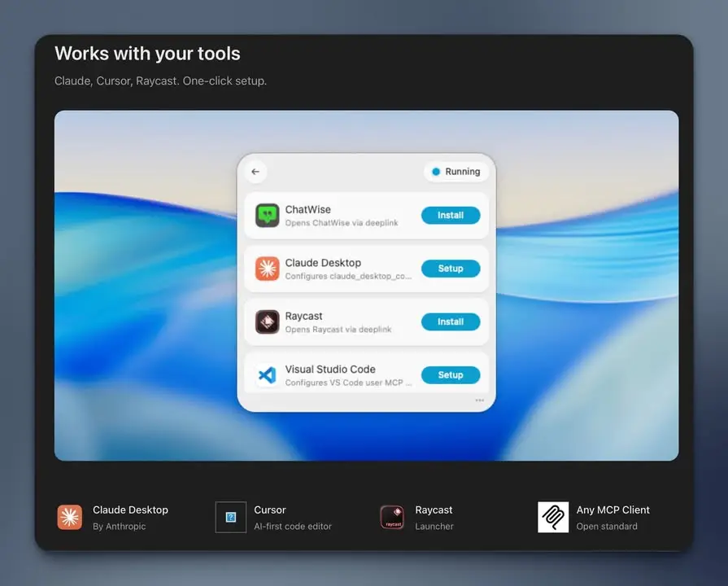Select Claude Desktop row title
This screenshot has height=586, width=728.
323,263
